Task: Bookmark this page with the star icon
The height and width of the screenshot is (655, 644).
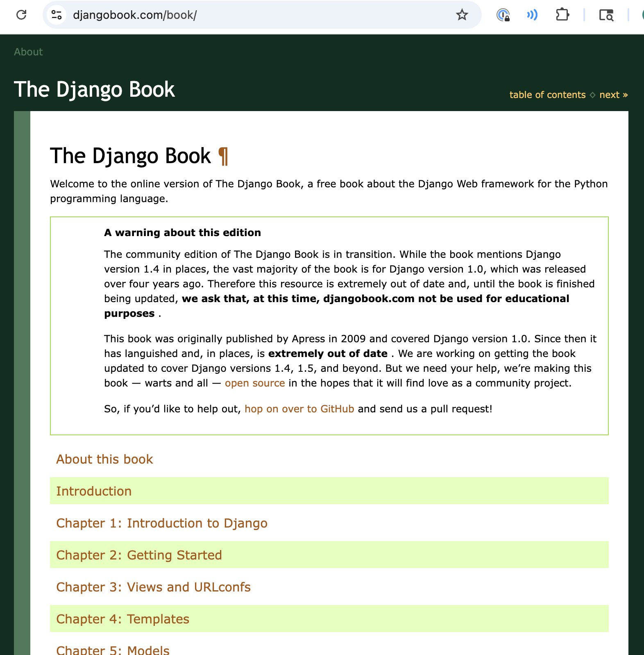Action: (462, 15)
